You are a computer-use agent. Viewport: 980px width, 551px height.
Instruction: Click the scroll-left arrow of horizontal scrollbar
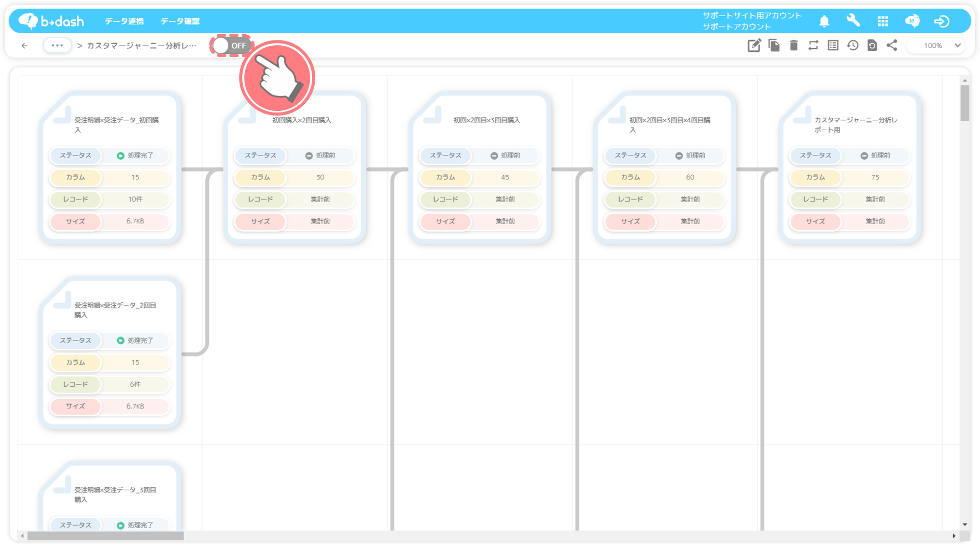[x=22, y=536]
